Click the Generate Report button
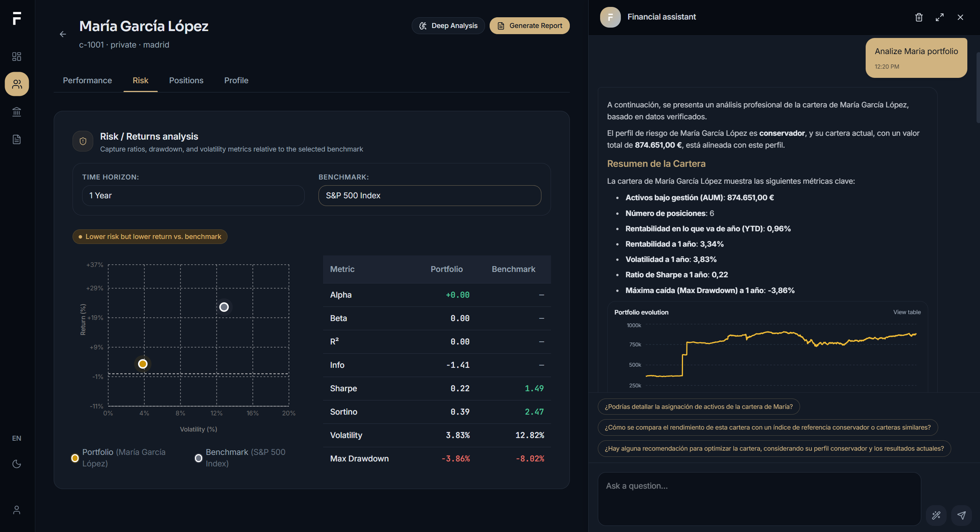Screen dimensions: 980x532 tap(530, 26)
